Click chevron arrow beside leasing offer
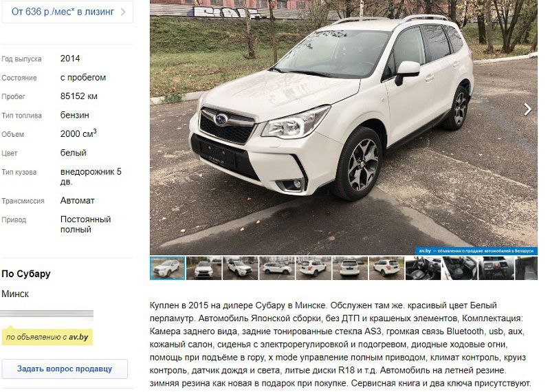Viewport: 550px width, 392px height. pos(123,12)
